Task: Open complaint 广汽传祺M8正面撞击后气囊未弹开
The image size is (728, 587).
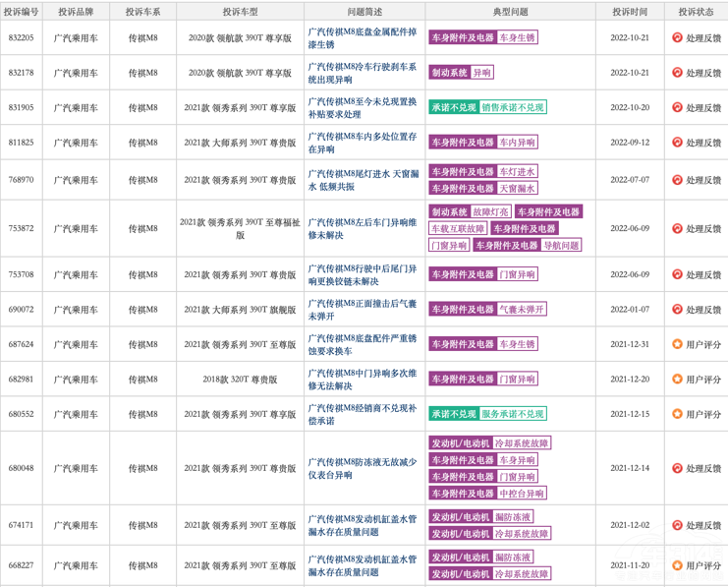Action: [363, 310]
